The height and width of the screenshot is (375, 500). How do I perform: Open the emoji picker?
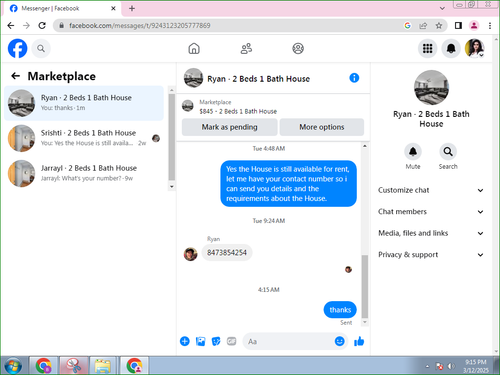tap(339, 341)
